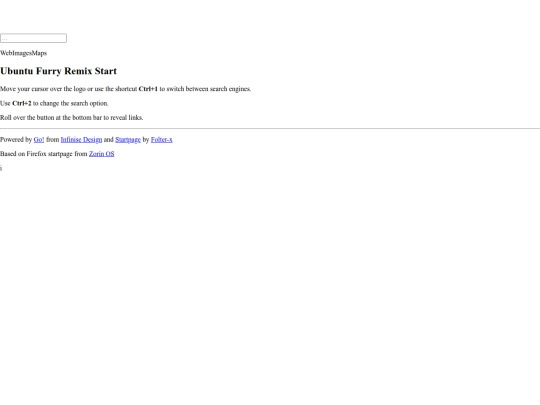Visit the Infinise Design link

81,139
